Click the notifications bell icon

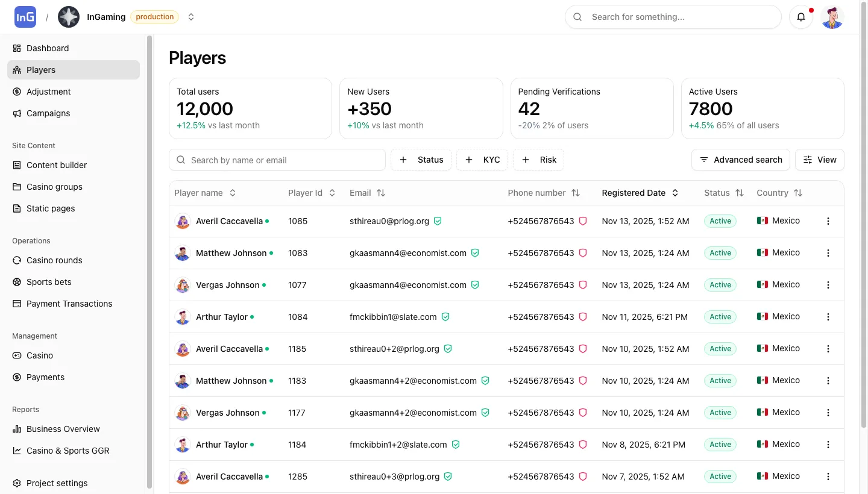pos(801,17)
